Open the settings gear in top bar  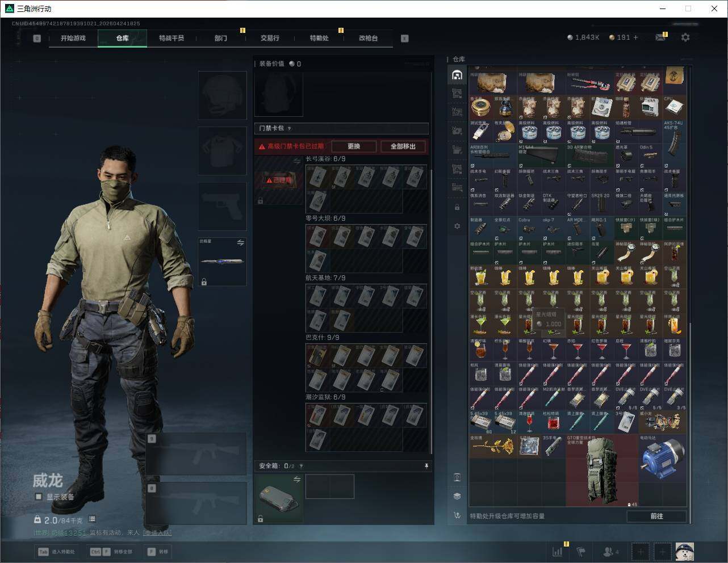(685, 37)
